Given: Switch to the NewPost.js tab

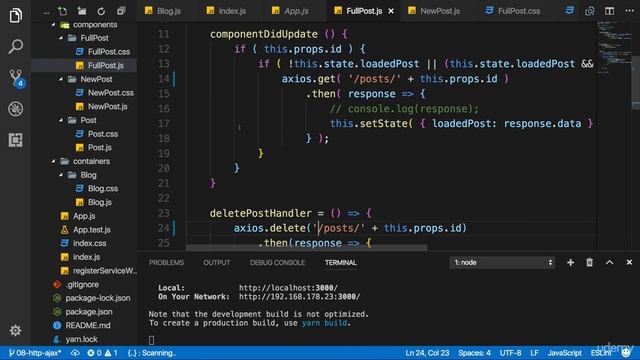Looking at the screenshot, I should [x=434, y=11].
